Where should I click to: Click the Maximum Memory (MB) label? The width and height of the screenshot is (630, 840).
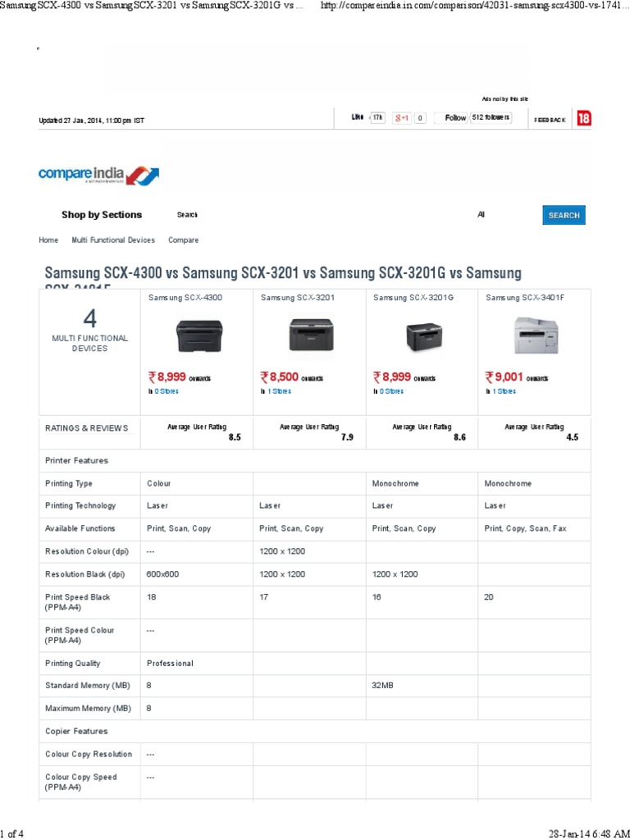(88, 709)
